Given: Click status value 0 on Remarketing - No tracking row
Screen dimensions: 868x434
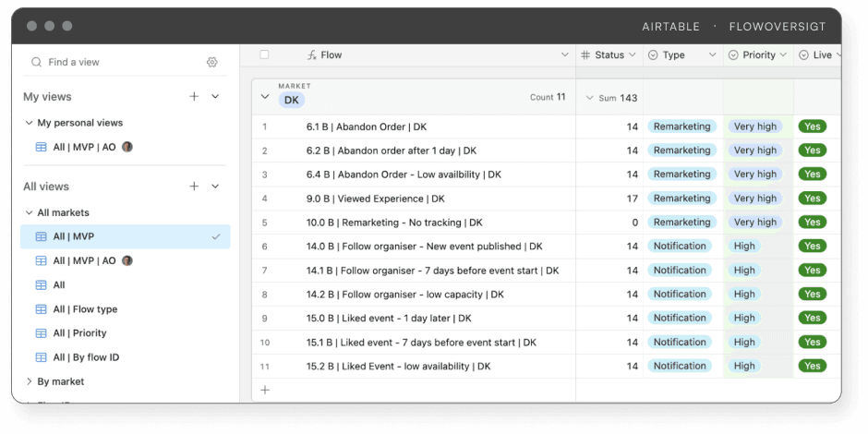Looking at the screenshot, I should pyautogui.click(x=635, y=223).
